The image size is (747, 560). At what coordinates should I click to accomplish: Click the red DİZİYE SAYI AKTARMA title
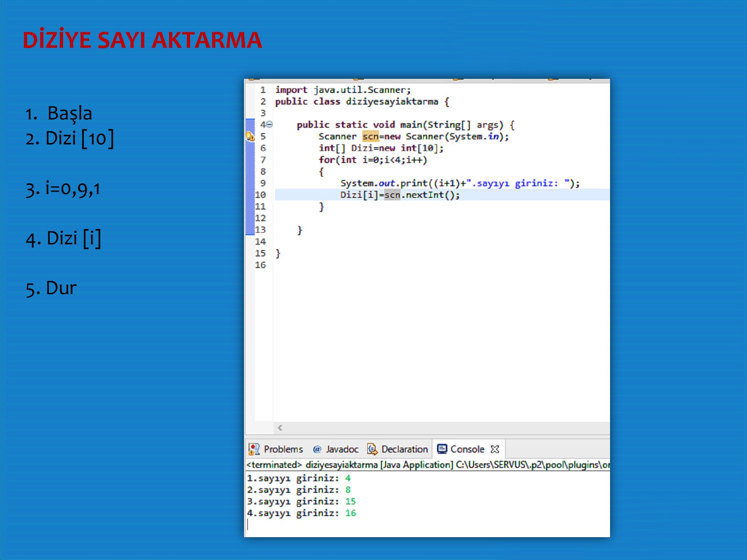pyautogui.click(x=142, y=40)
